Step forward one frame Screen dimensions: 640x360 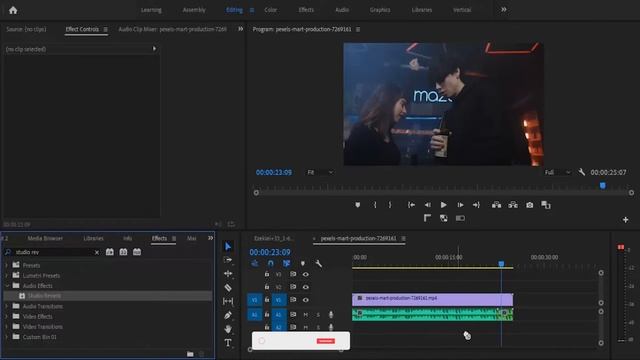tap(460, 205)
